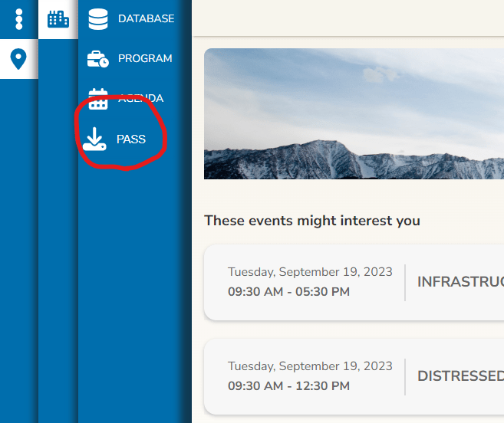Open the DATABASE menu item
The height and width of the screenshot is (423, 504).
tap(147, 18)
